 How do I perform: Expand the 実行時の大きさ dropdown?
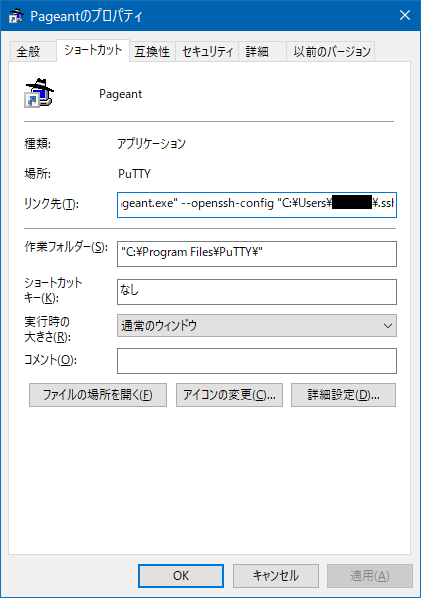click(257, 325)
